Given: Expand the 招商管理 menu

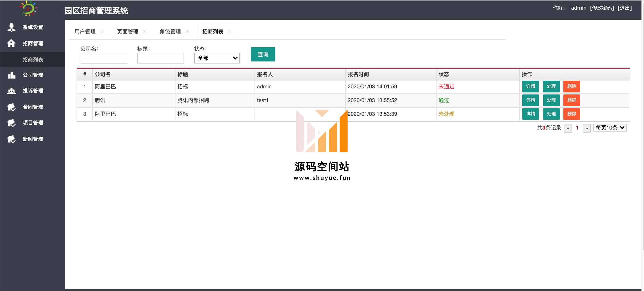Looking at the screenshot, I should [x=33, y=43].
